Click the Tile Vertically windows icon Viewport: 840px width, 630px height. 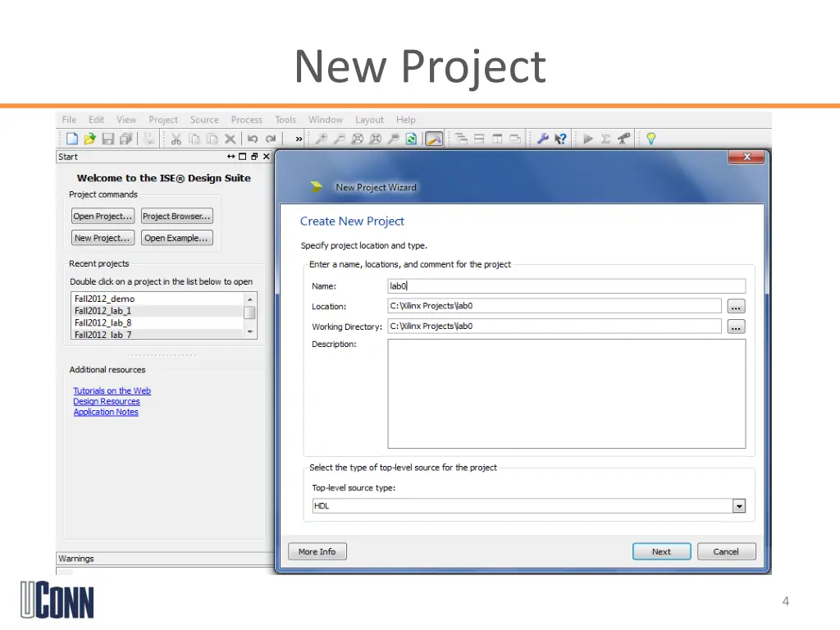pyautogui.click(x=497, y=139)
